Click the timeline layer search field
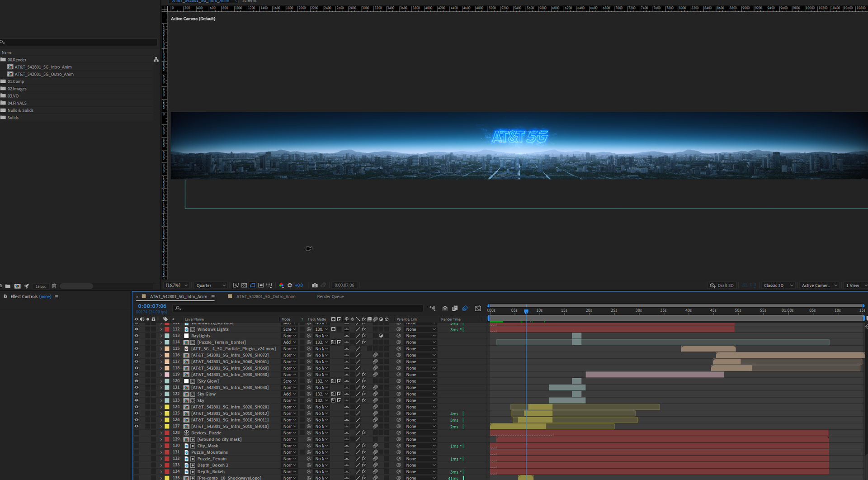 coord(298,308)
